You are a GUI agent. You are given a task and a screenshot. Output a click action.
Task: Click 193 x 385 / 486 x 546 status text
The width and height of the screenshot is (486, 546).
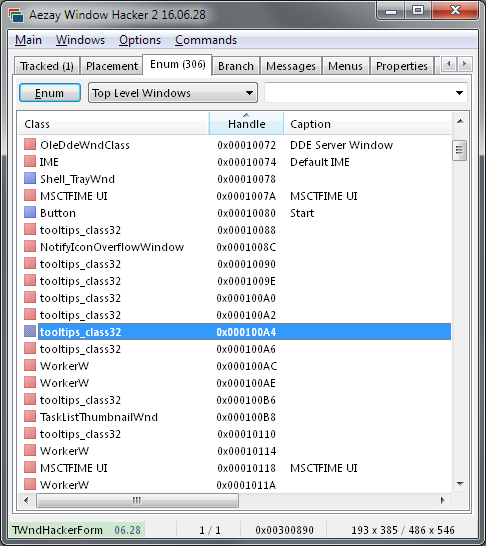[403, 530]
